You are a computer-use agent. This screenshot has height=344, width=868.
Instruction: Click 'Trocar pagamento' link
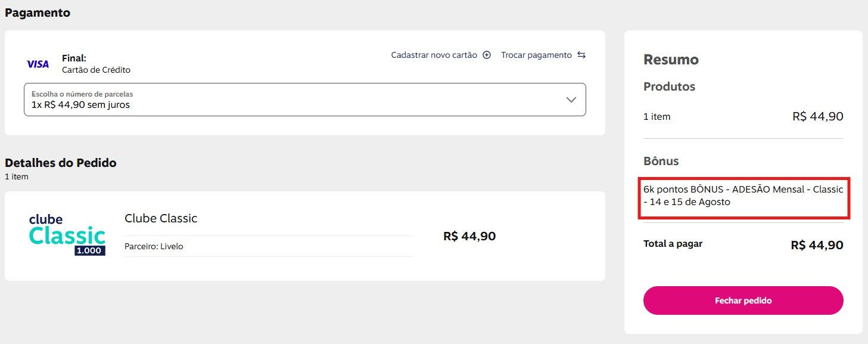[536, 55]
